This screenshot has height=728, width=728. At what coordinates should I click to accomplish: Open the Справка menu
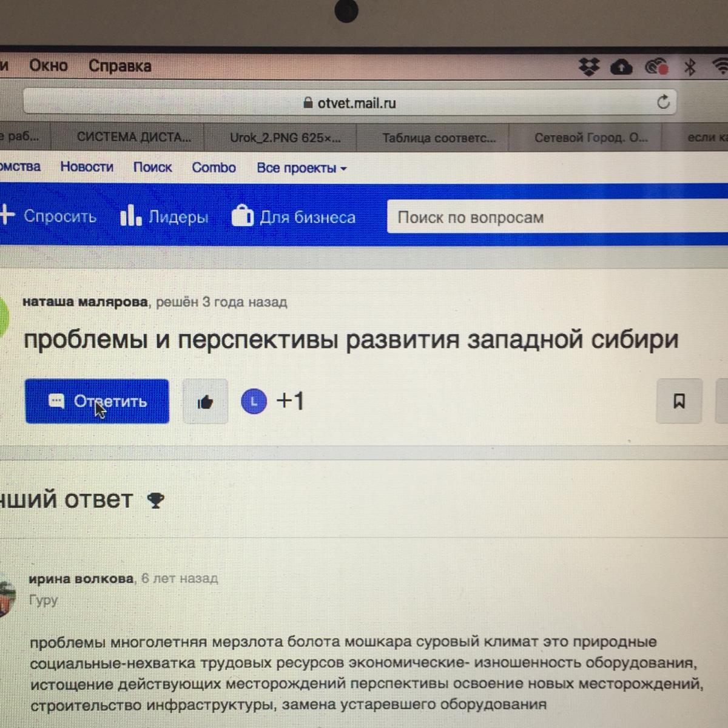pyautogui.click(x=120, y=66)
